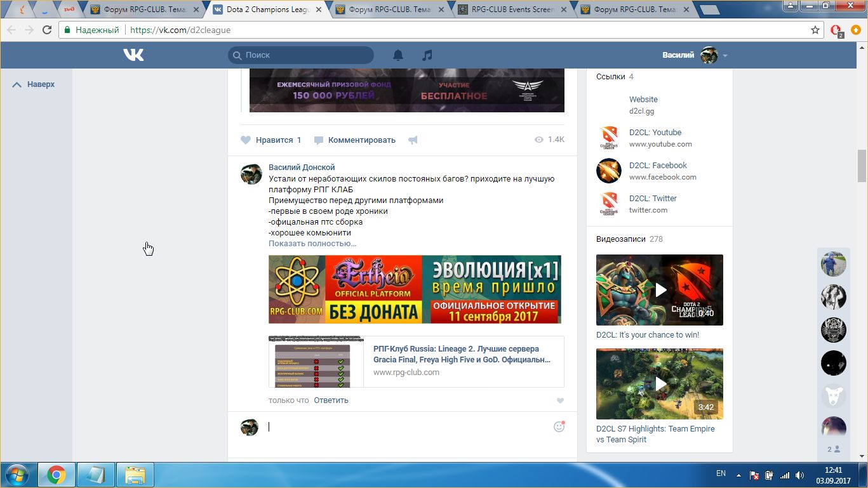This screenshot has width=868, height=488.
Task: Open D2CL: Twitter text link
Action: pos(653,199)
